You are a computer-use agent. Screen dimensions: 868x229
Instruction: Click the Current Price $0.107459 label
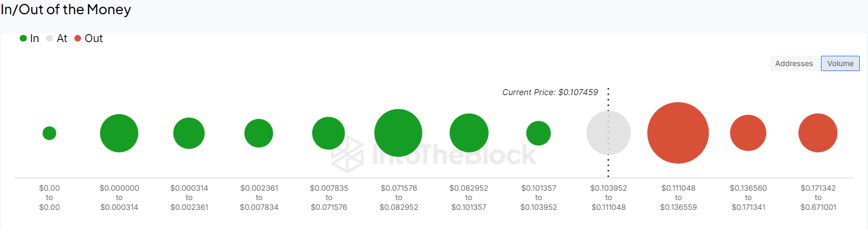550,92
